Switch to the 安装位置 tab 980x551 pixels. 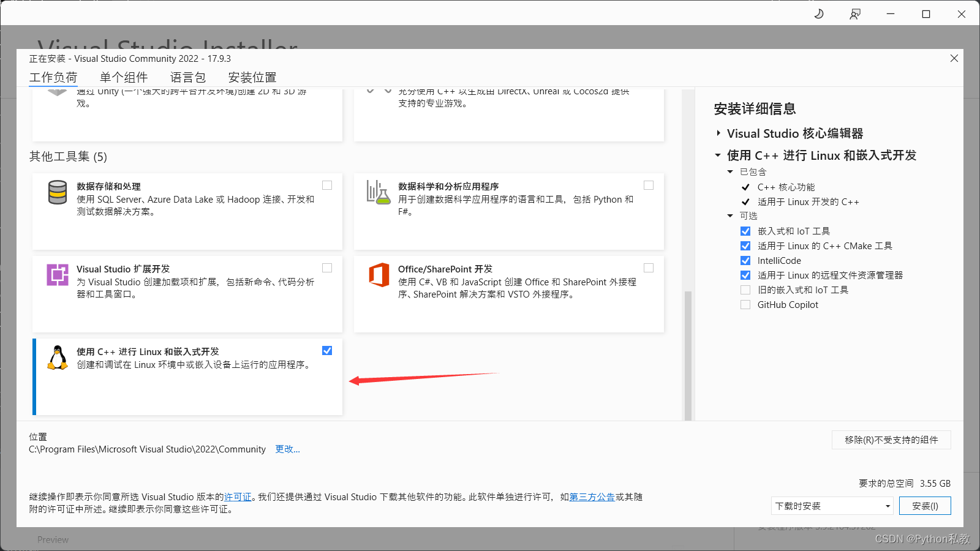tap(252, 77)
